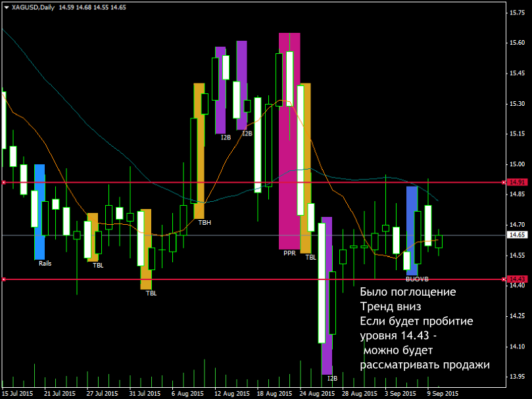This screenshot has width=532, height=399.
Task: Select the magenta PPR highlight rectangle
Action: [289, 141]
